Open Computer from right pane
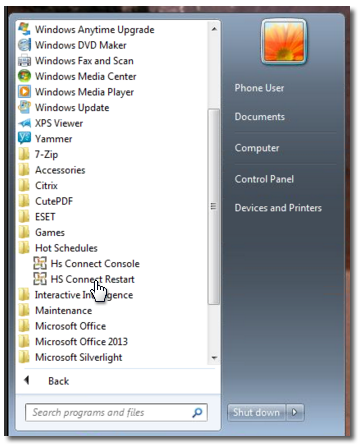Image resolution: width=360 pixels, height=445 pixels. [257, 148]
